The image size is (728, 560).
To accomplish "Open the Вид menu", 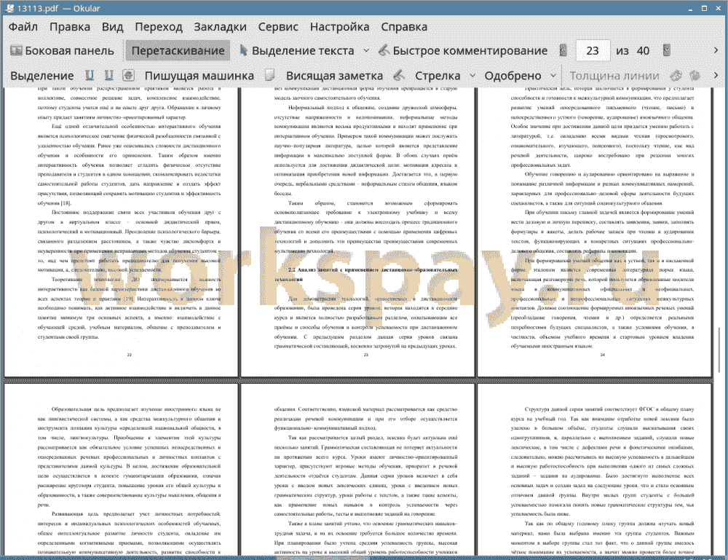I will pos(112,27).
